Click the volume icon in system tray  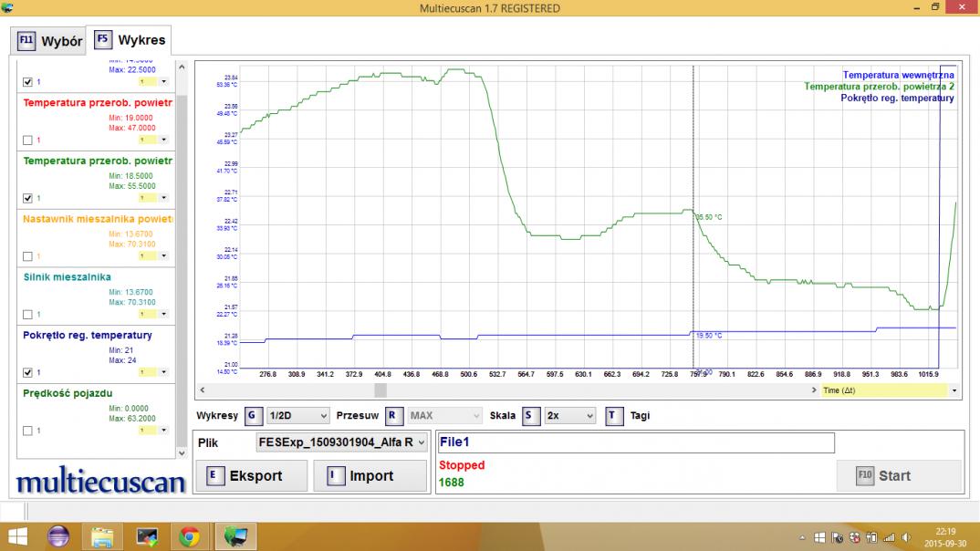[907, 537]
